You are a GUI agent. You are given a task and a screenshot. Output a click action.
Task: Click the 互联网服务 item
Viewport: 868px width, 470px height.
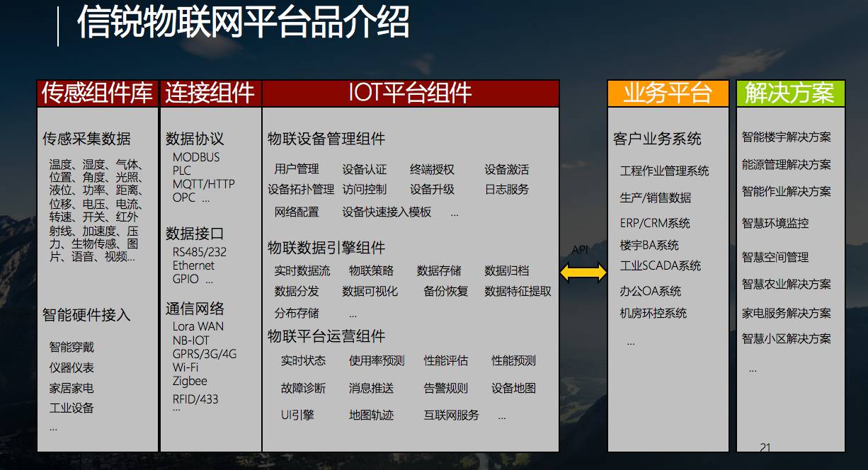coord(451,415)
